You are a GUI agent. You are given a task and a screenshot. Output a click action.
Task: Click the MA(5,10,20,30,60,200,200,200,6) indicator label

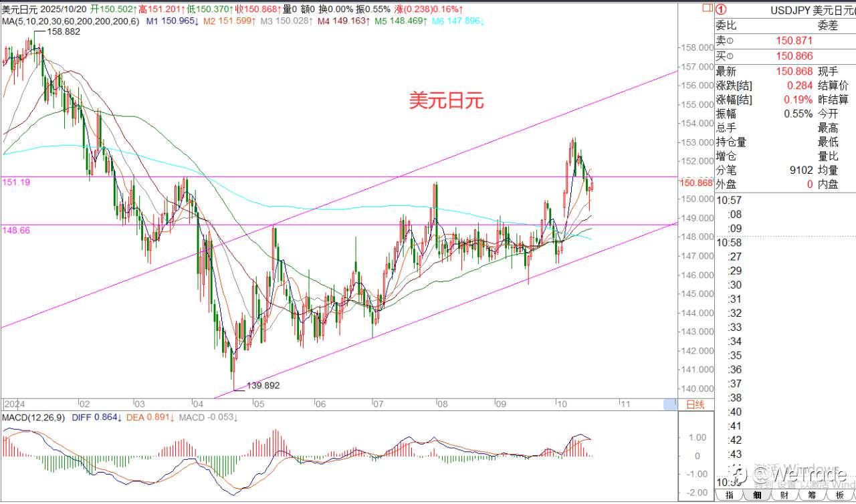click(x=70, y=21)
